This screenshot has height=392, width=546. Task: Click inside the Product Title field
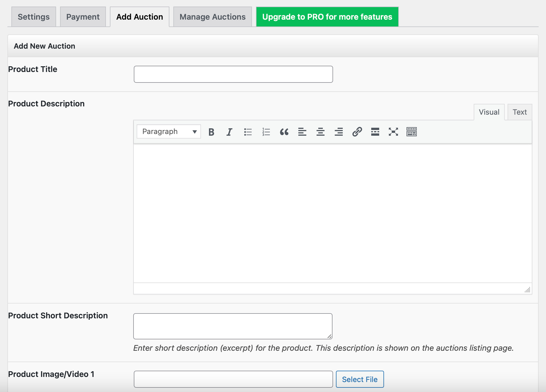coord(233,74)
